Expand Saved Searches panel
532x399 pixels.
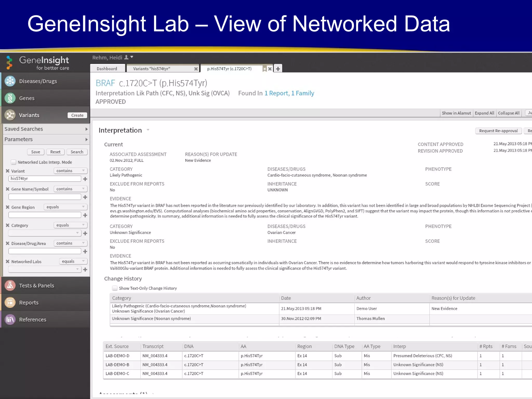point(46,129)
